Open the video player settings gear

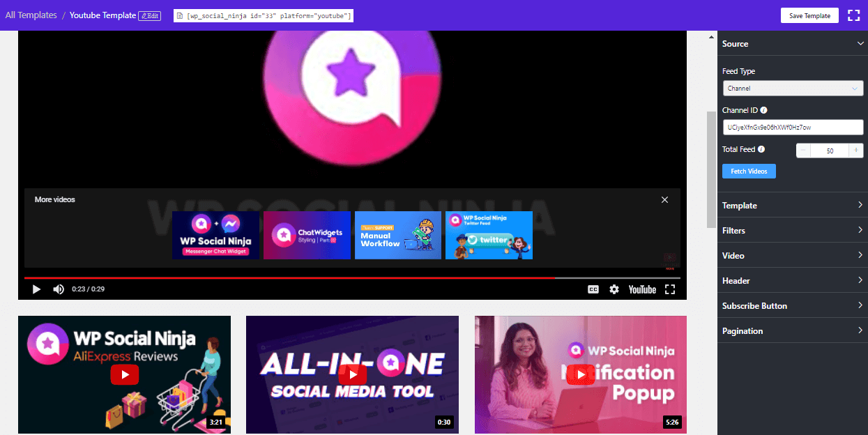click(x=614, y=289)
